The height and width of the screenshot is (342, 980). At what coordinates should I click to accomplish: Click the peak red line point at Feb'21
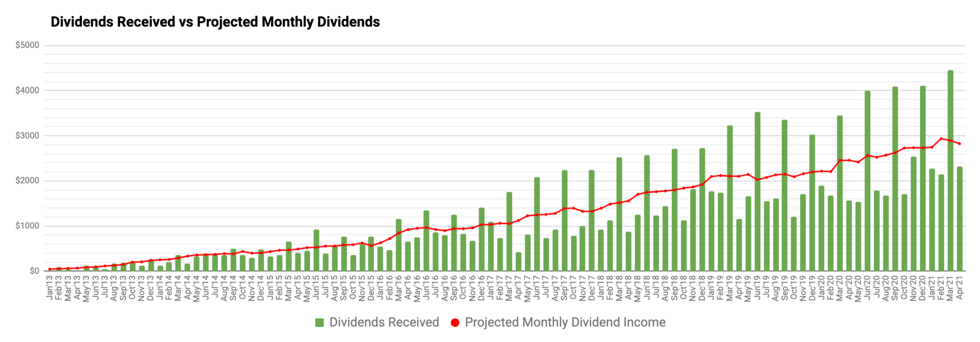941,139
